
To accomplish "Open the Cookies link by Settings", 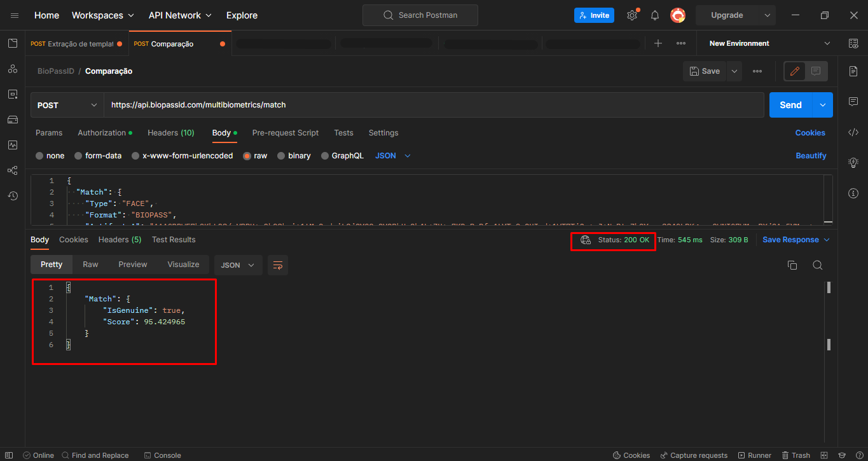I will [810, 133].
